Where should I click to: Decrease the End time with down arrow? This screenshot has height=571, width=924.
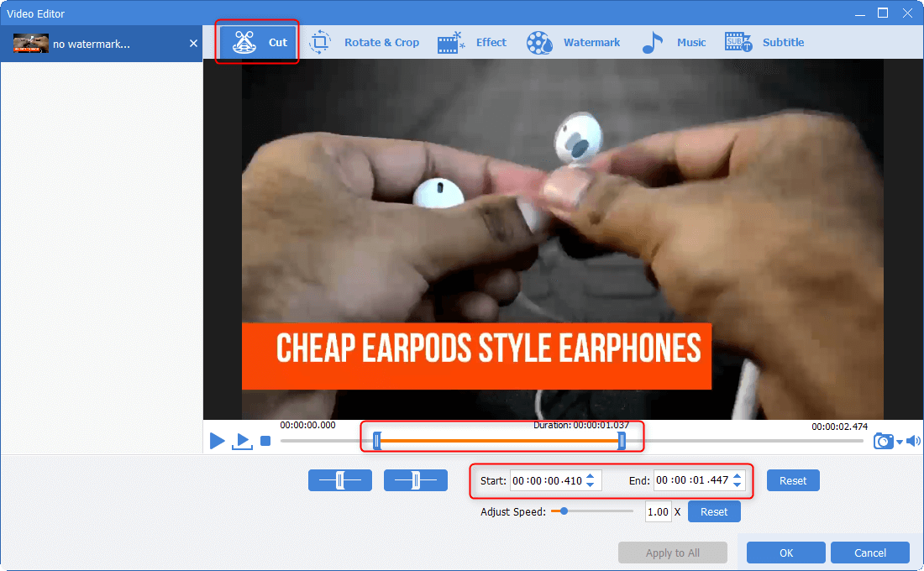click(x=738, y=485)
